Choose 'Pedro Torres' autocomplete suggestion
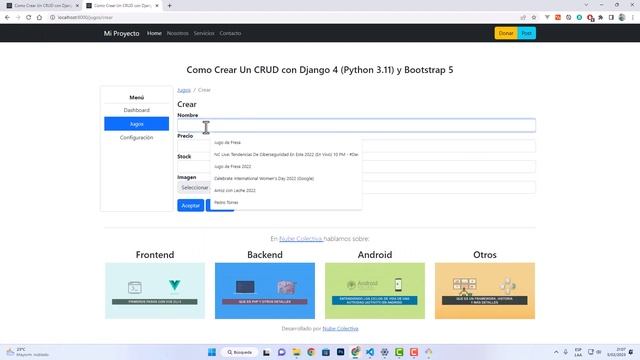Screen dimensions: 640x360 [x=286, y=202]
